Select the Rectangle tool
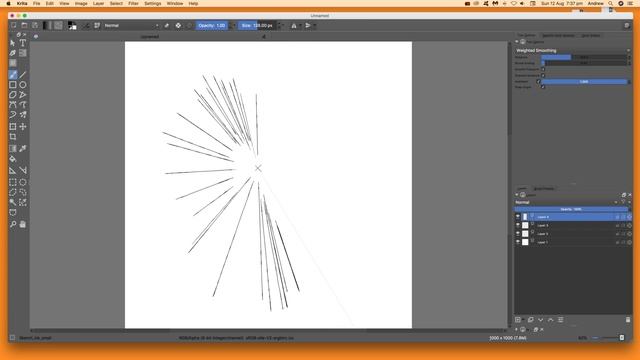 [13, 85]
